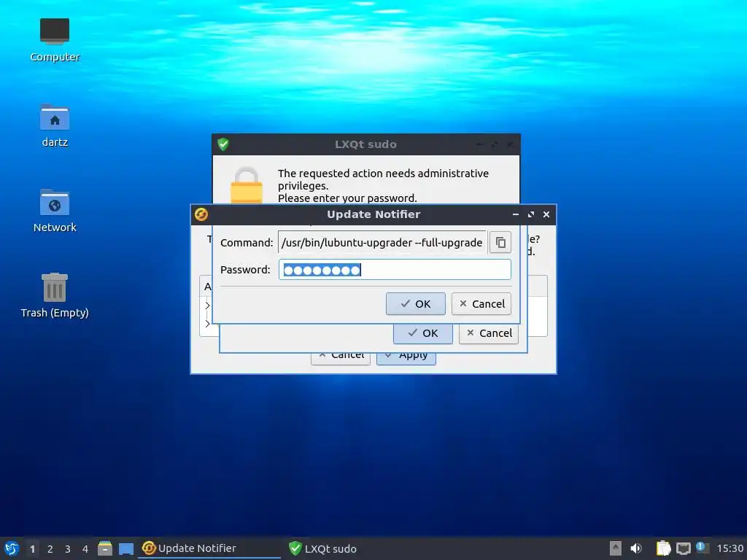Screen dimensions: 747x560
Task: Open the Computer desktop icon
Action: click(55, 41)
